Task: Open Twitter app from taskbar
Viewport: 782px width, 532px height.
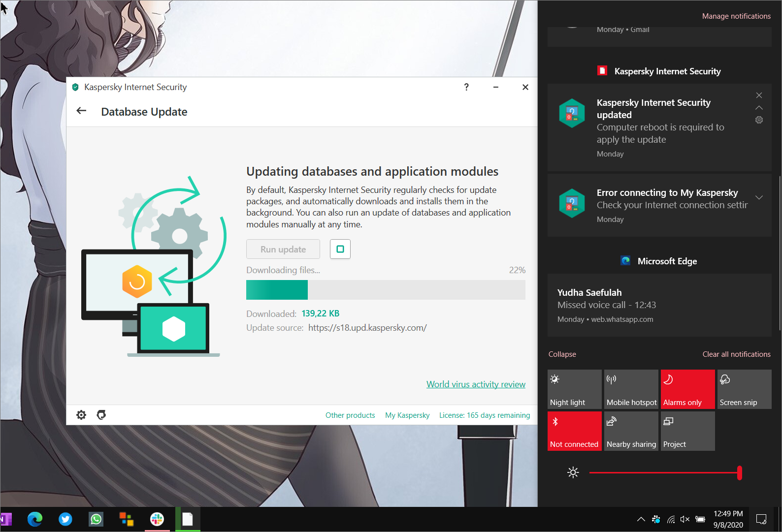Action: [x=65, y=519]
